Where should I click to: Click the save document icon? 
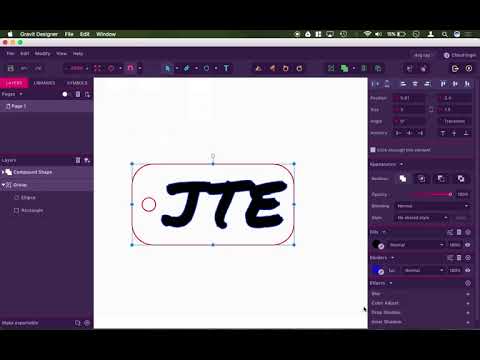click(11, 68)
